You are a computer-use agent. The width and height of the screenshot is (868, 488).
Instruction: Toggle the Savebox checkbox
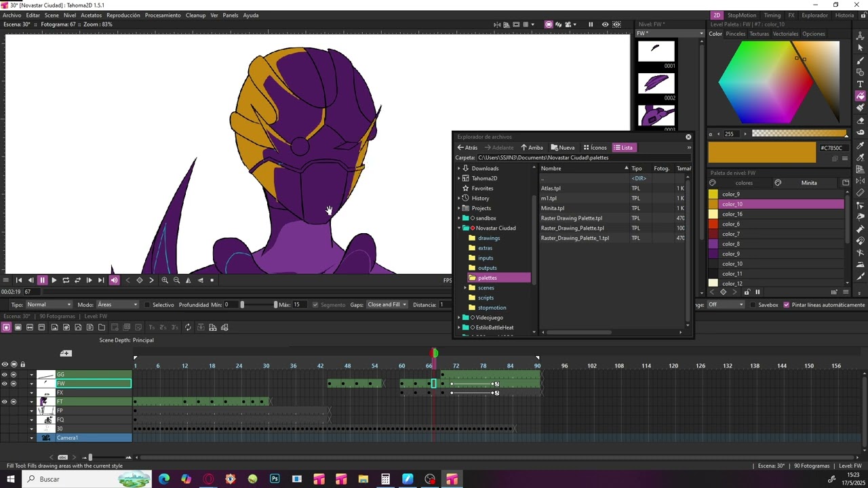pyautogui.click(x=752, y=305)
